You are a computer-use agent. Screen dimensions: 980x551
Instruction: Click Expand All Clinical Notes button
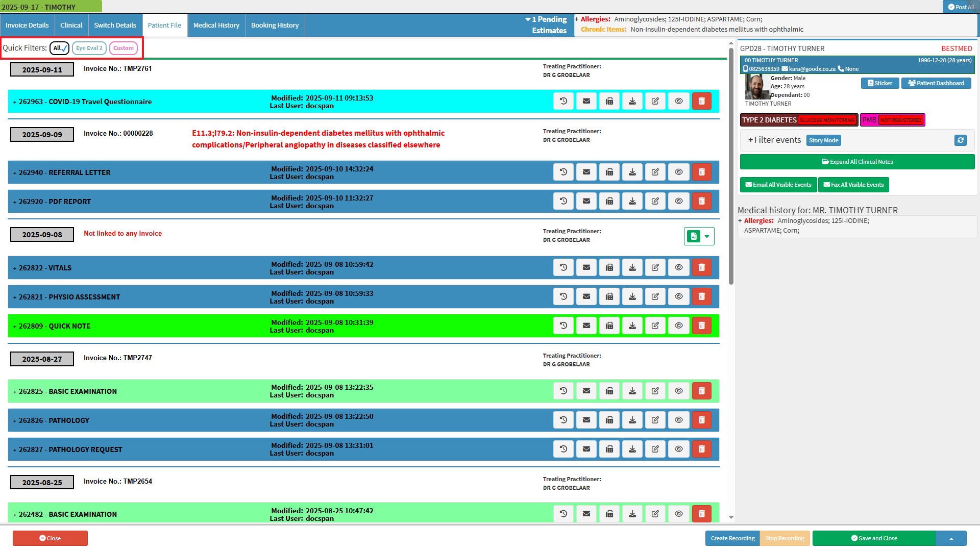[857, 162]
